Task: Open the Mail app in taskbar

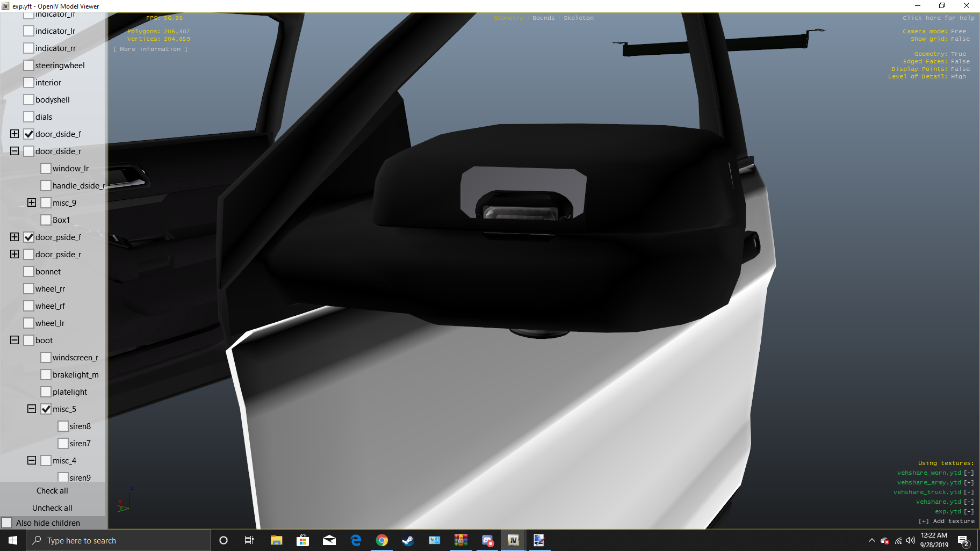Action: (329, 540)
